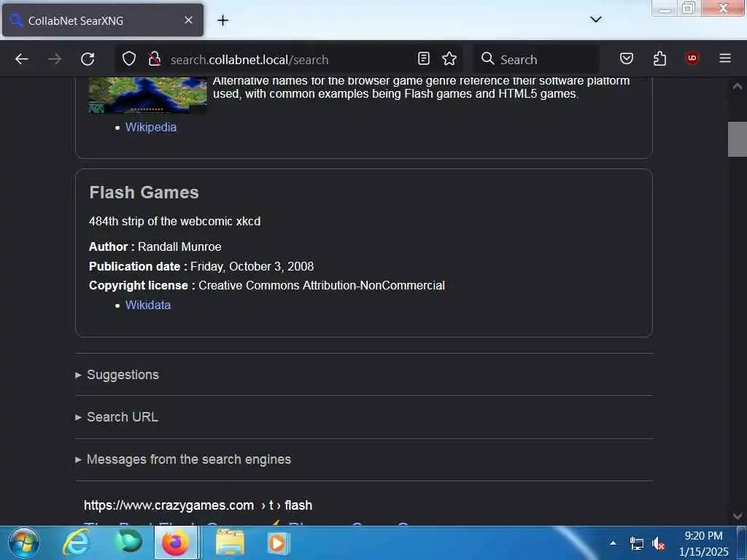Go back to the previous page
Image resolution: width=747 pixels, height=560 pixels.
[x=22, y=59]
